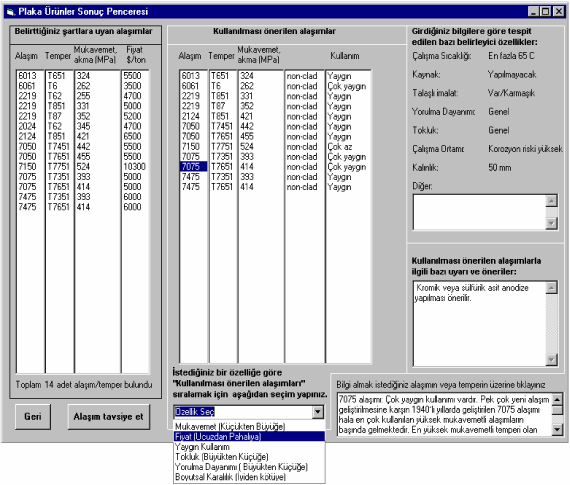Click inside the empty Diğer text box
The image size is (570, 485).
coord(479,212)
